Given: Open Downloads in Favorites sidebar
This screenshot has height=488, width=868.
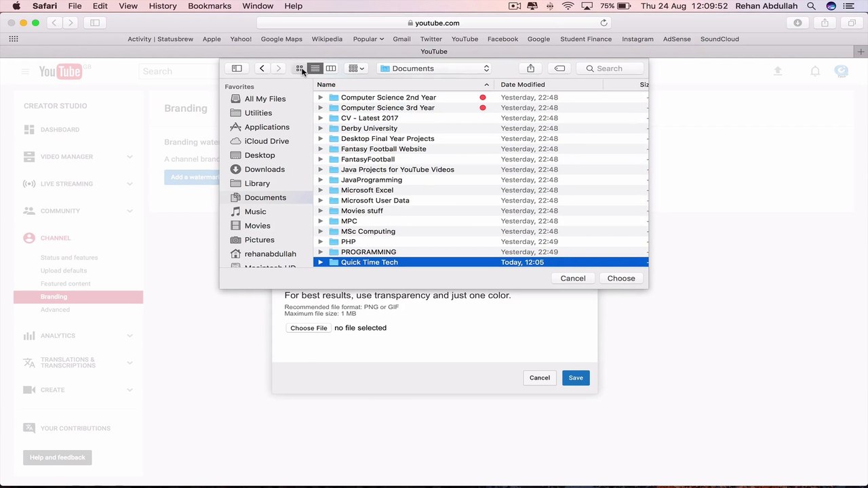Looking at the screenshot, I should 264,169.
